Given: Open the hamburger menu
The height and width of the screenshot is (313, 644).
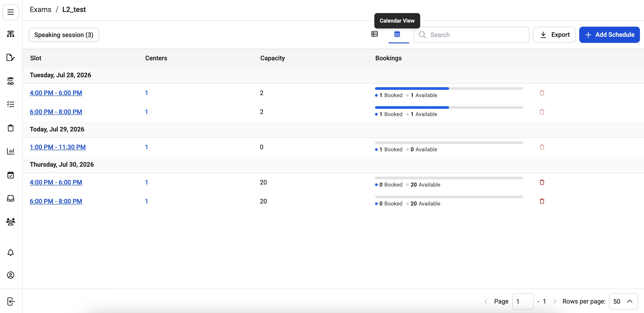Looking at the screenshot, I should (x=11, y=12).
